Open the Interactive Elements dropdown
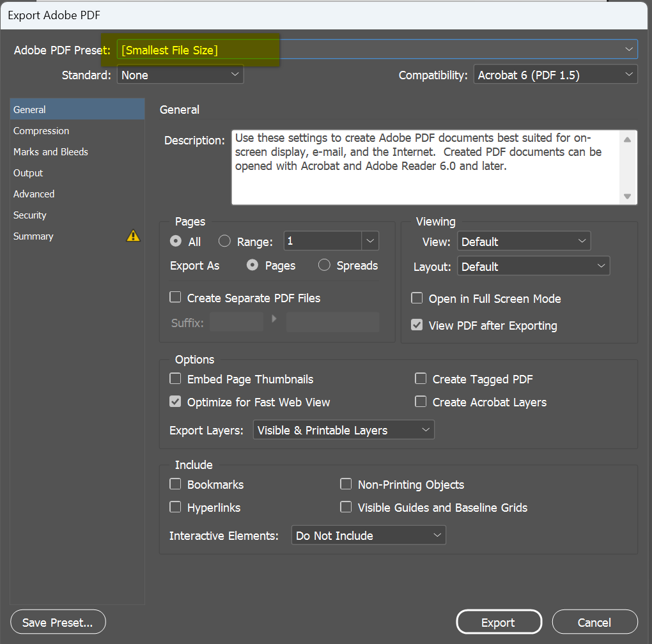The width and height of the screenshot is (652, 644). (x=368, y=535)
